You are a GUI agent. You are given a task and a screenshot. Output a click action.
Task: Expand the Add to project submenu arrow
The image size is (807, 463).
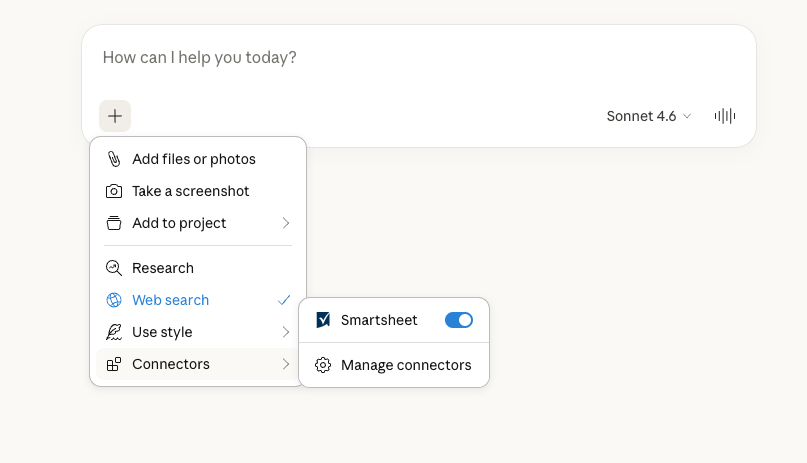point(285,223)
